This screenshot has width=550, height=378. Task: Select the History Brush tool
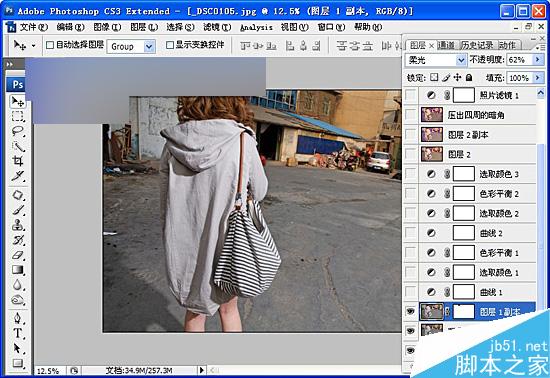coord(18,239)
